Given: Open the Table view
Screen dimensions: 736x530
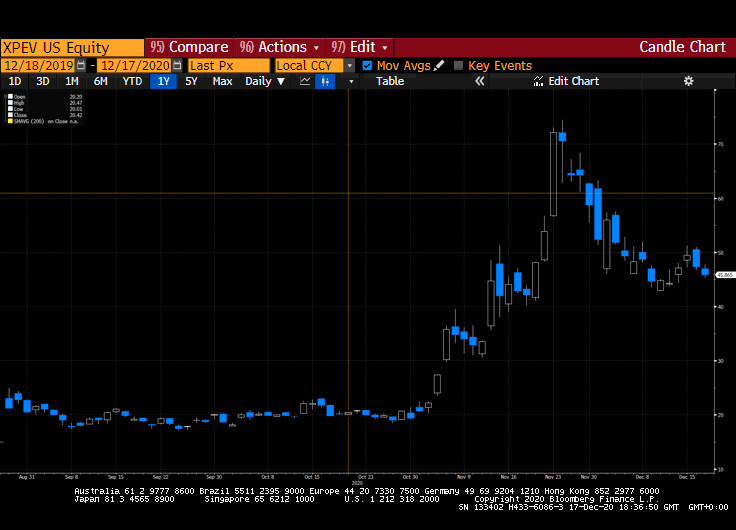Looking at the screenshot, I should pos(390,81).
